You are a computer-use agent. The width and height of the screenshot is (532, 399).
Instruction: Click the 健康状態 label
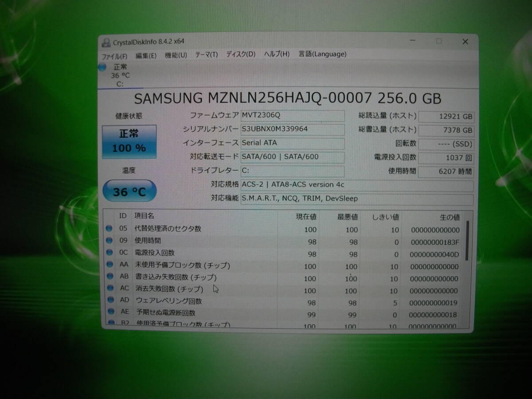(129, 116)
